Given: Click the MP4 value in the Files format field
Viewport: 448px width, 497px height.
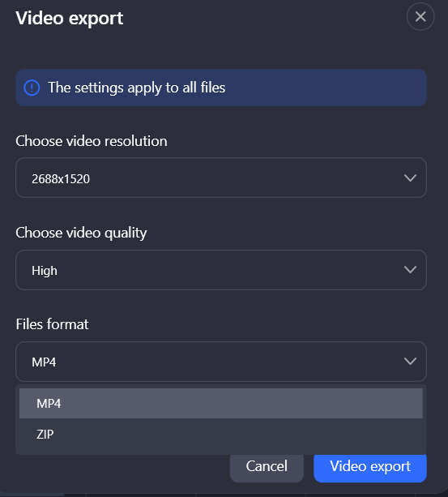Looking at the screenshot, I should coord(44,362).
